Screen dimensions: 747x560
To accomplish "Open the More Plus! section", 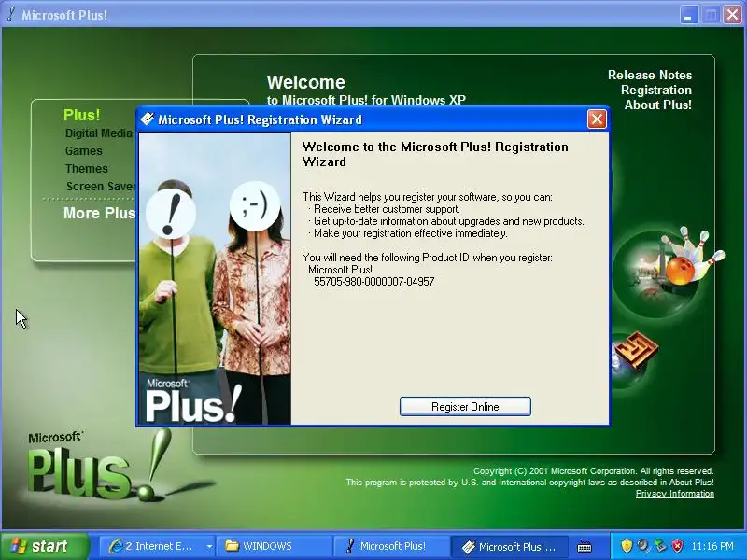I will pyautogui.click(x=100, y=213).
